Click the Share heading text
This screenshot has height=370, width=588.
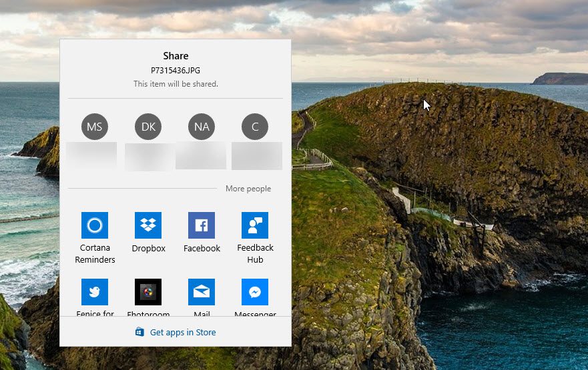point(176,56)
